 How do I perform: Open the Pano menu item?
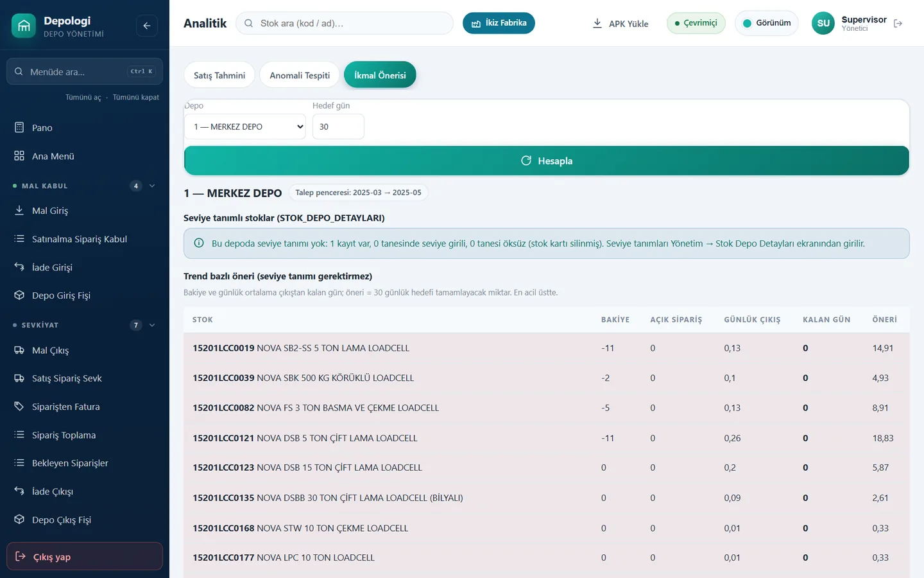point(85,127)
